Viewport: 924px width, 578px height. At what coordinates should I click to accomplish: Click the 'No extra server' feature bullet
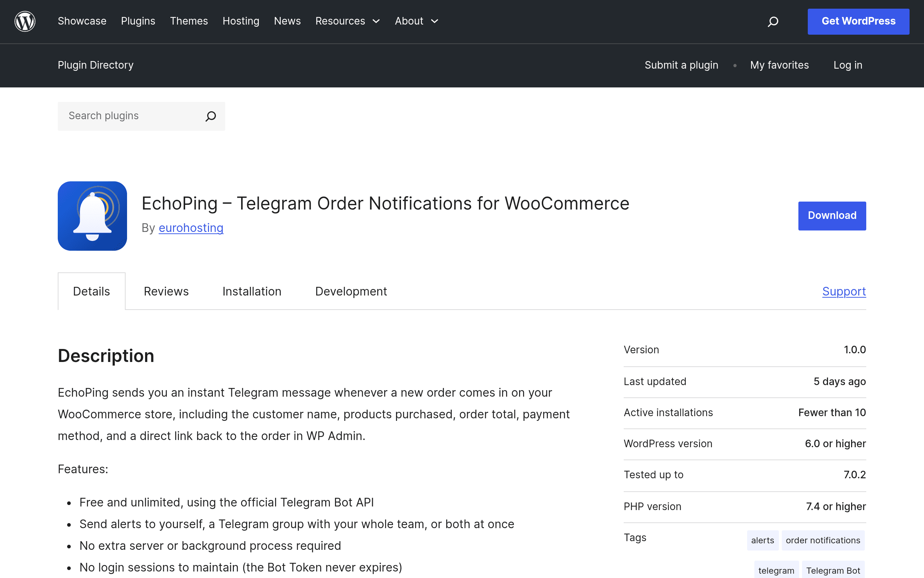[210, 545]
